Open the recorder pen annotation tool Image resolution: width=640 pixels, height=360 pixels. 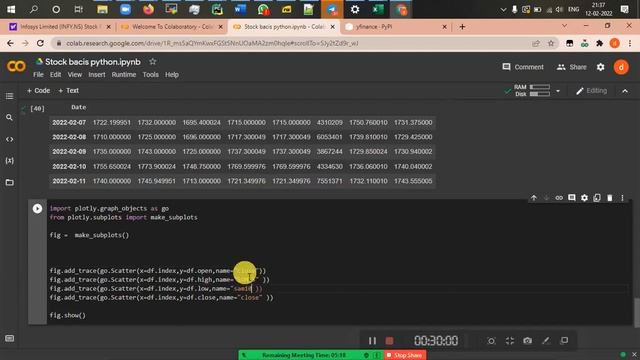pos(546,341)
